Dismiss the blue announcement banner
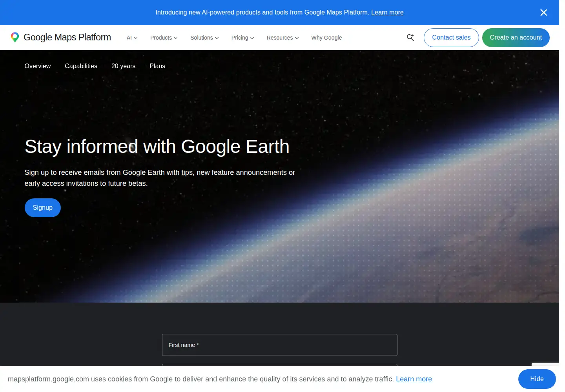 [x=543, y=13]
